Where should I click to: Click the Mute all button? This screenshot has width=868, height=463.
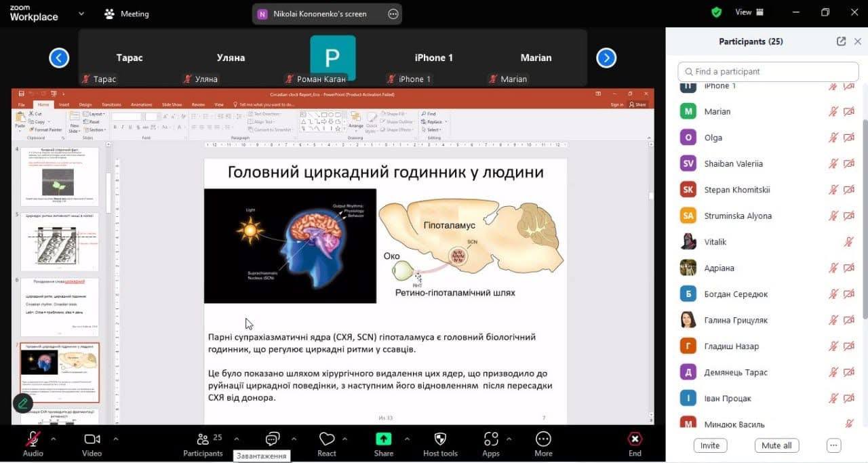pyautogui.click(x=776, y=445)
